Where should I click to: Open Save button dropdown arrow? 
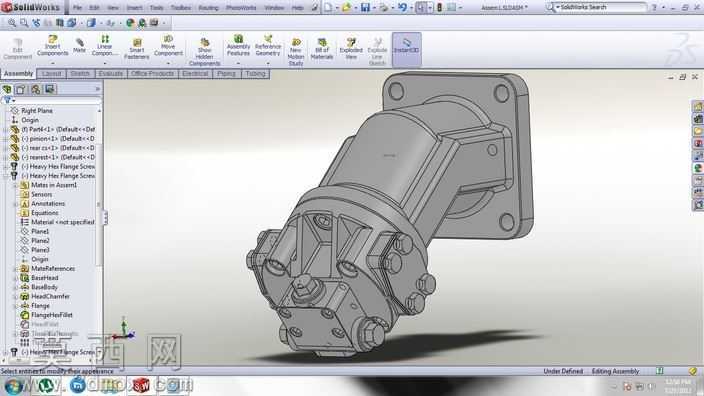point(374,8)
